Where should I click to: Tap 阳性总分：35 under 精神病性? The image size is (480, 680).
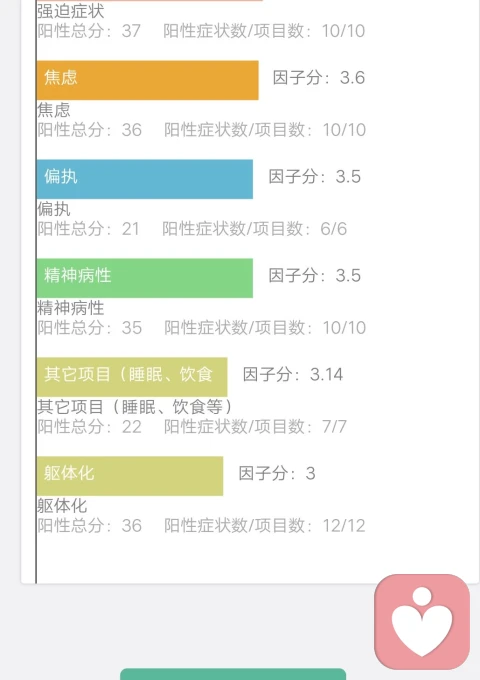click(89, 328)
